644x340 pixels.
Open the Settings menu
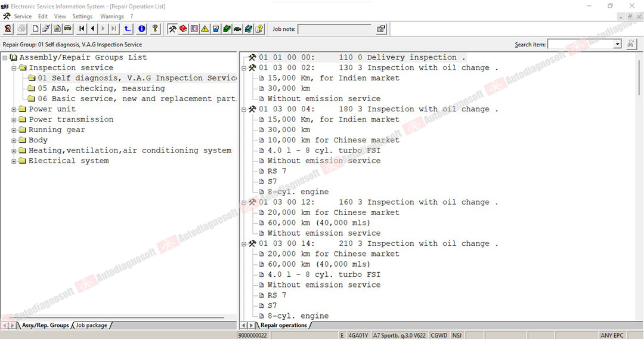point(82,17)
